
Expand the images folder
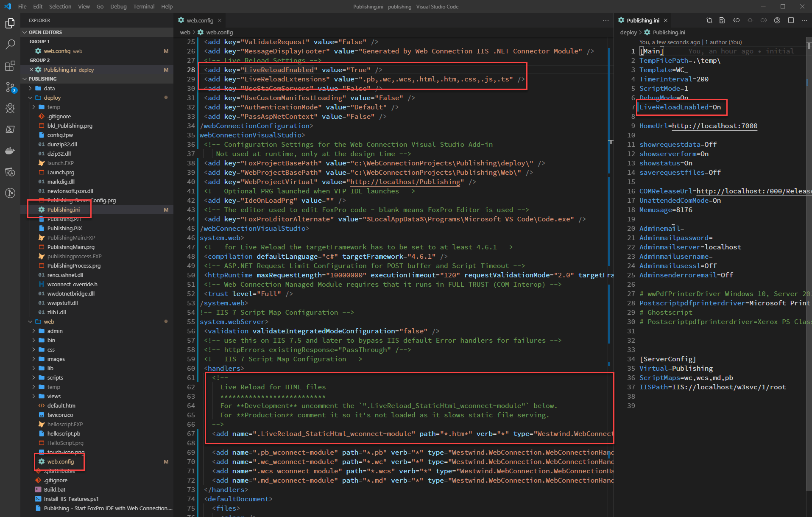tap(56, 359)
